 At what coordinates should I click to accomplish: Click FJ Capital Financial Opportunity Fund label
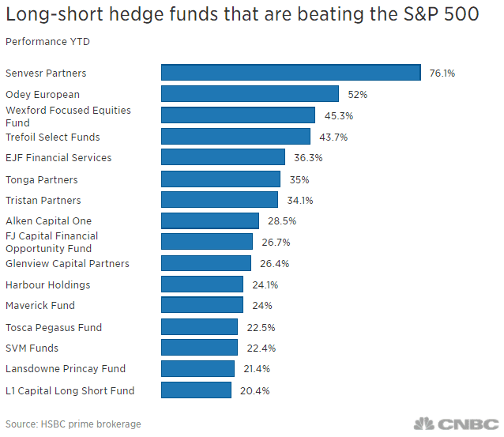(52, 242)
